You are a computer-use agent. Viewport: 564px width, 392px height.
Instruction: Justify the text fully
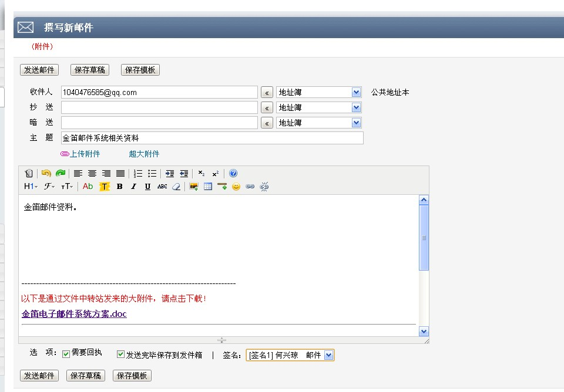click(120, 174)
